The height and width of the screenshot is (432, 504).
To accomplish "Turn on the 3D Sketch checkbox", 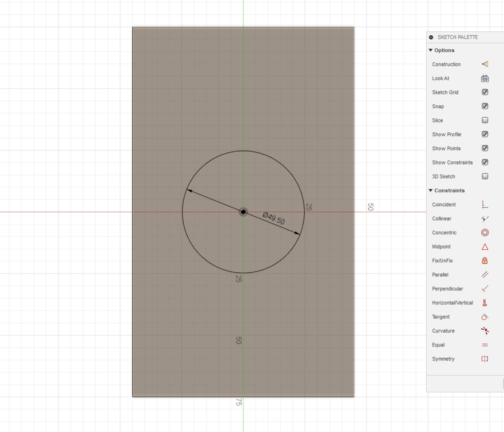I will coord(485,176).
